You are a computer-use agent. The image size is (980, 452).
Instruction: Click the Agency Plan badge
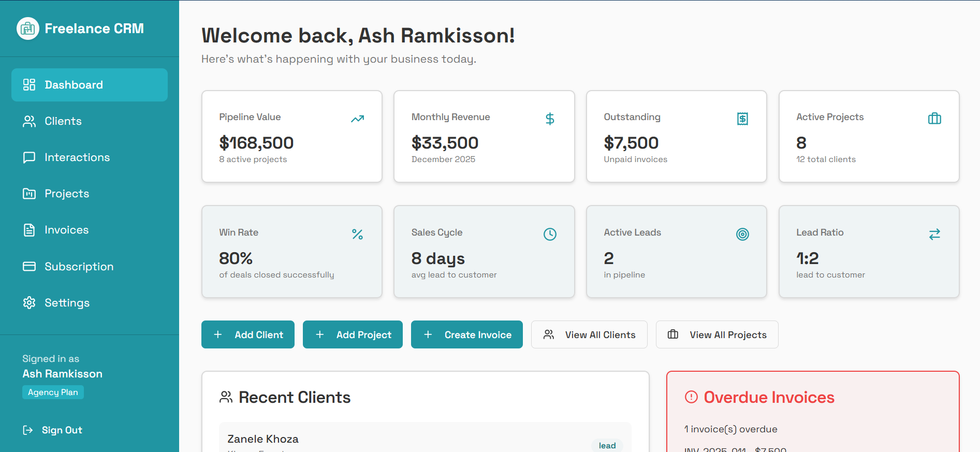click(x=53, y=392)
